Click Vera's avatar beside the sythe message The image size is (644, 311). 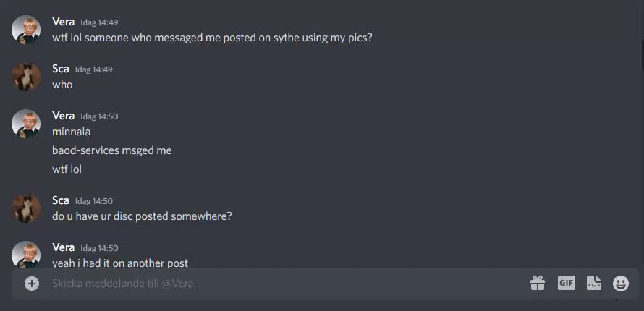click(x=26, y=30)
